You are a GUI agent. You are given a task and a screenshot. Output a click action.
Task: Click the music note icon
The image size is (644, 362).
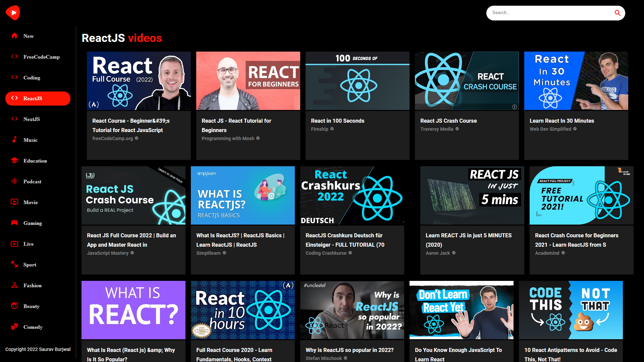(x=14, y=140)
